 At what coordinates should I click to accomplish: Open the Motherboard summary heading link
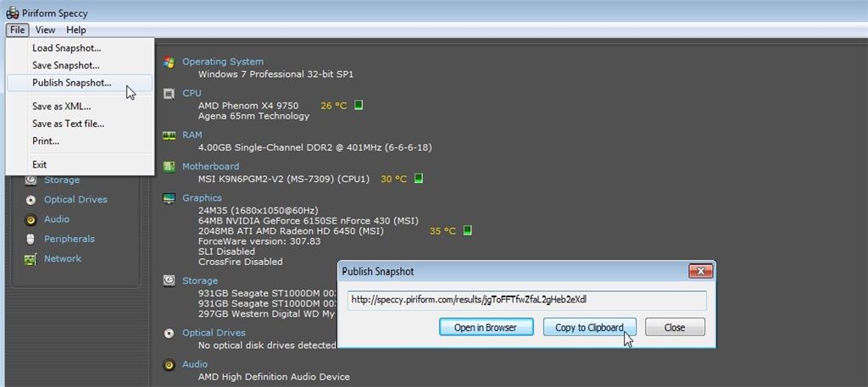click(211, 166)
